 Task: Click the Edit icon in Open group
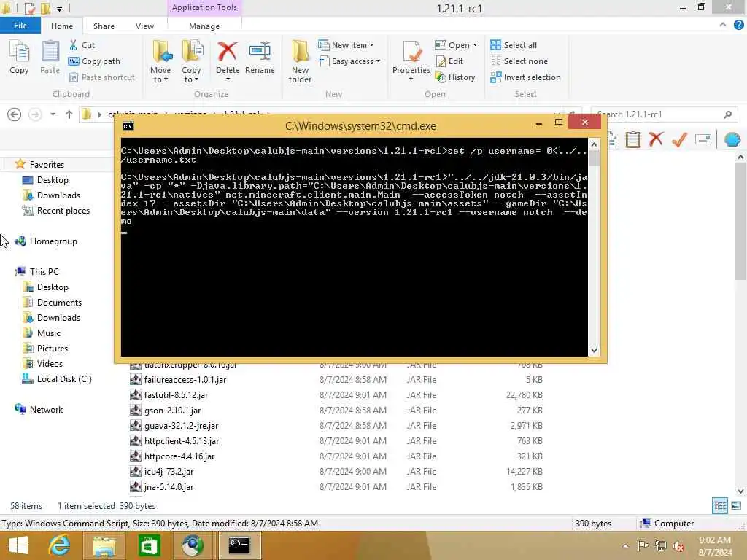click(449, 61)
